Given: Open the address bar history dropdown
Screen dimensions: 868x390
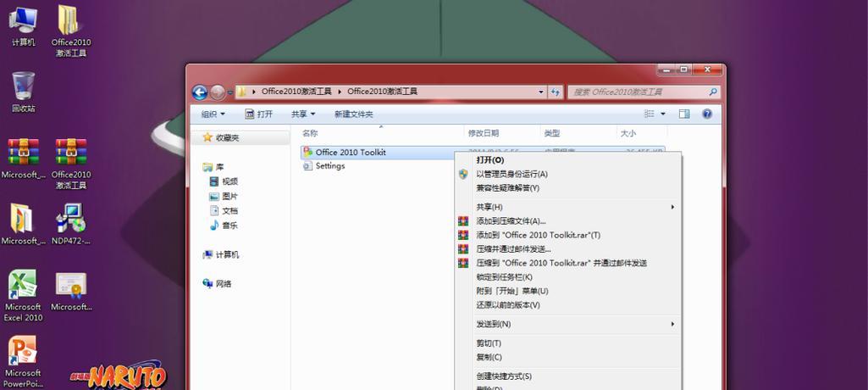Looking at the screenshot, I should [541, 92].
